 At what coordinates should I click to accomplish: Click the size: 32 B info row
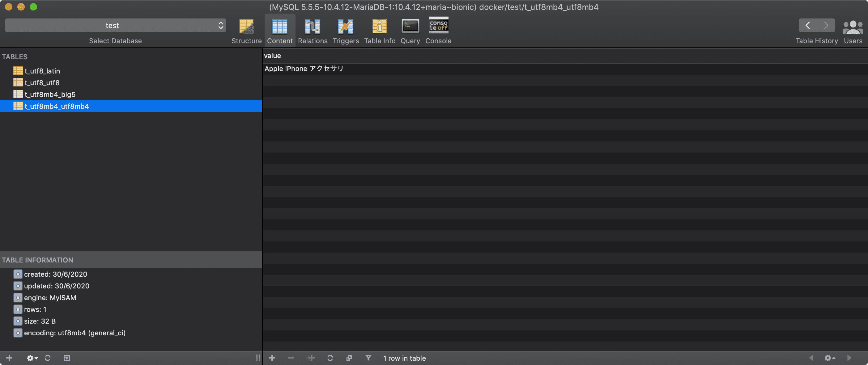131,321
